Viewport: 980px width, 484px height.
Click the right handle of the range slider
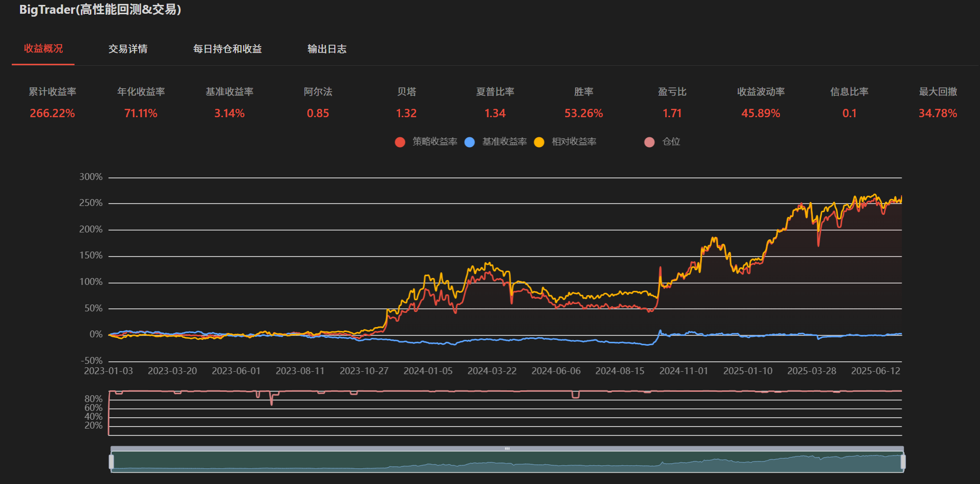(903, 461)
